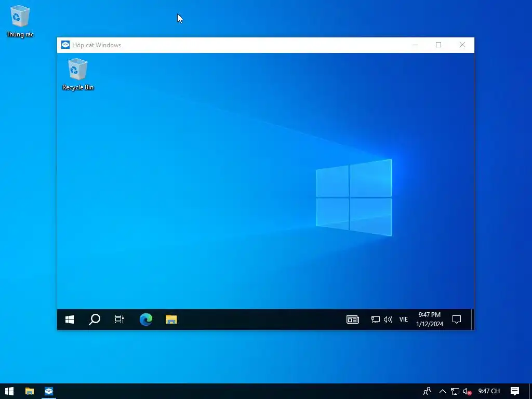Viewport: 532px width, 399px height.
Task: Click the host muted volume icon
Action: point(467,391)
